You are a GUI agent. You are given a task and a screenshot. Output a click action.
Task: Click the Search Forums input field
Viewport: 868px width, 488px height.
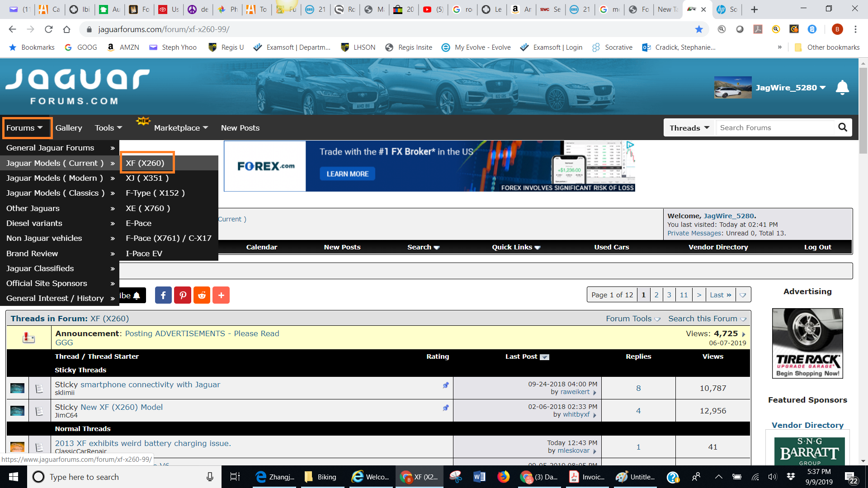point(775,128)
